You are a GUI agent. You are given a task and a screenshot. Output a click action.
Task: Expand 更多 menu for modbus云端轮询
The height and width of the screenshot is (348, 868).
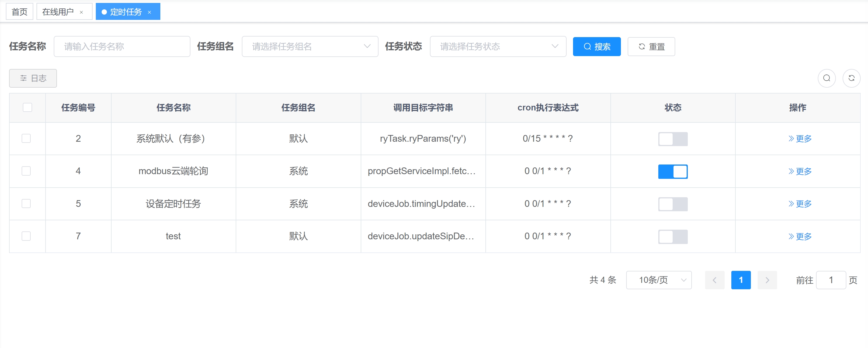coord(800,171)
